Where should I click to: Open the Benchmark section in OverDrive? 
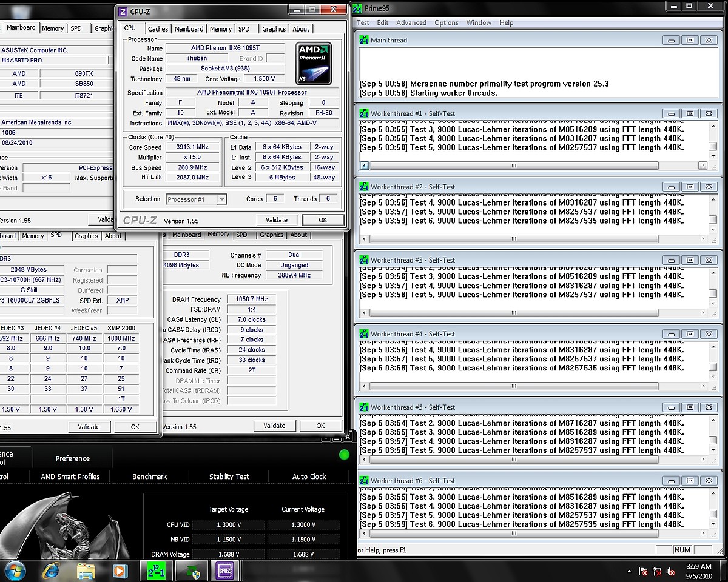pyautogui.click(x=149, y=477)
